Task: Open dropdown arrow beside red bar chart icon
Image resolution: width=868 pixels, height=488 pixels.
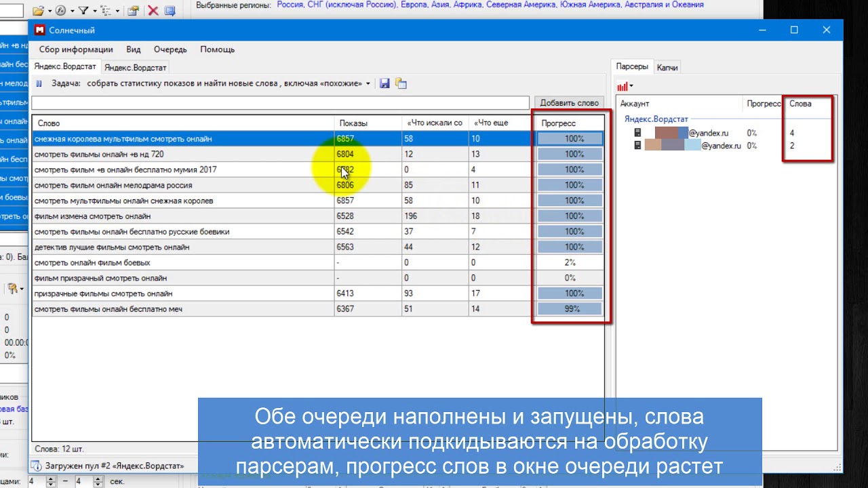Action: pyautogui.click(x=631, y=86)
